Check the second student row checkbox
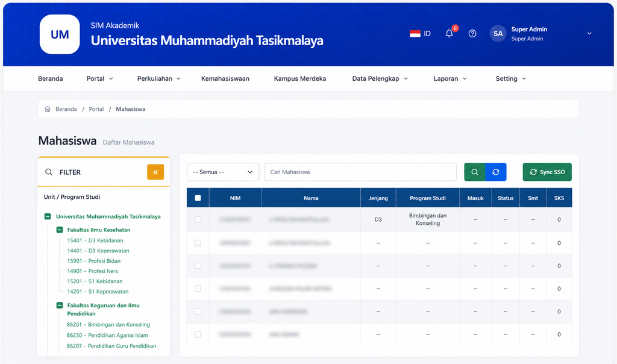The height and width of the screenshot is (364, 617). click(198, 243)
